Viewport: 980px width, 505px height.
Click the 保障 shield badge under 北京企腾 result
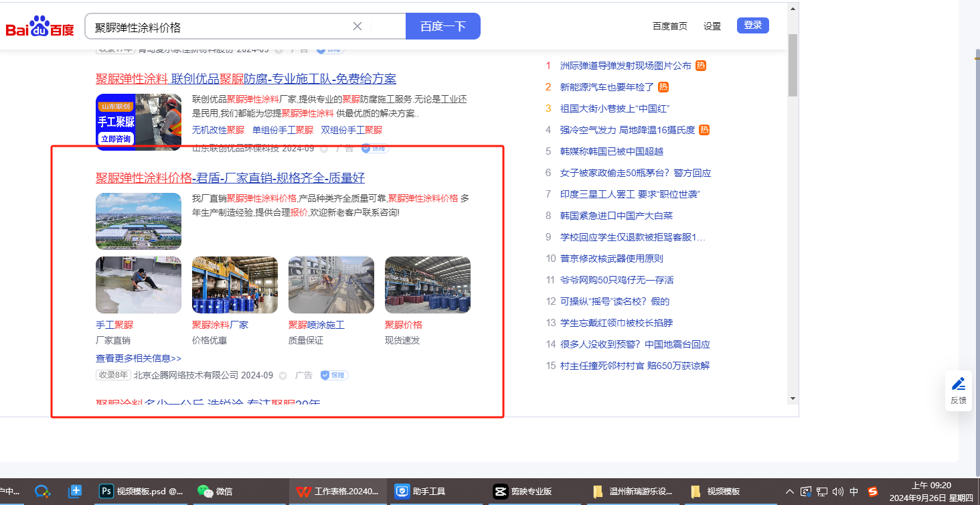[334, 375]
